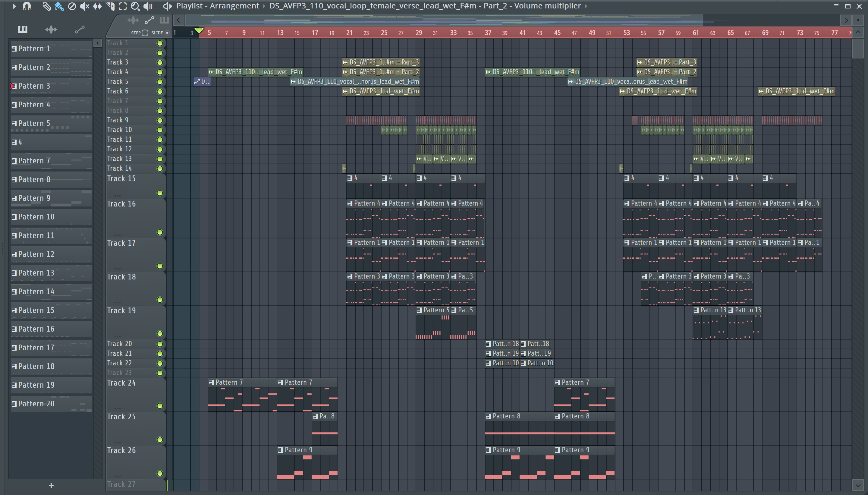The height and width of the screenshot is (495, 868).
Task: Expand arrow after Volume multiplier breadcrumb
Action: pos(586,6)
